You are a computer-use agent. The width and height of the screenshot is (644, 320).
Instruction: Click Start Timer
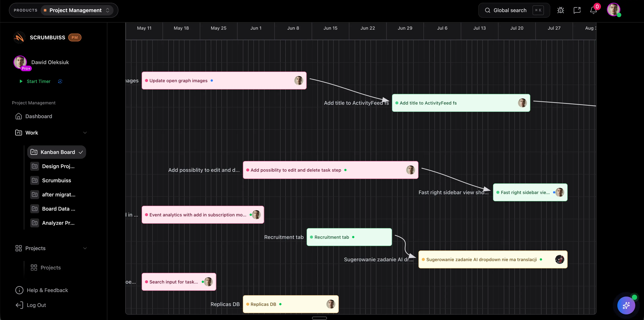tap(38, 81)
